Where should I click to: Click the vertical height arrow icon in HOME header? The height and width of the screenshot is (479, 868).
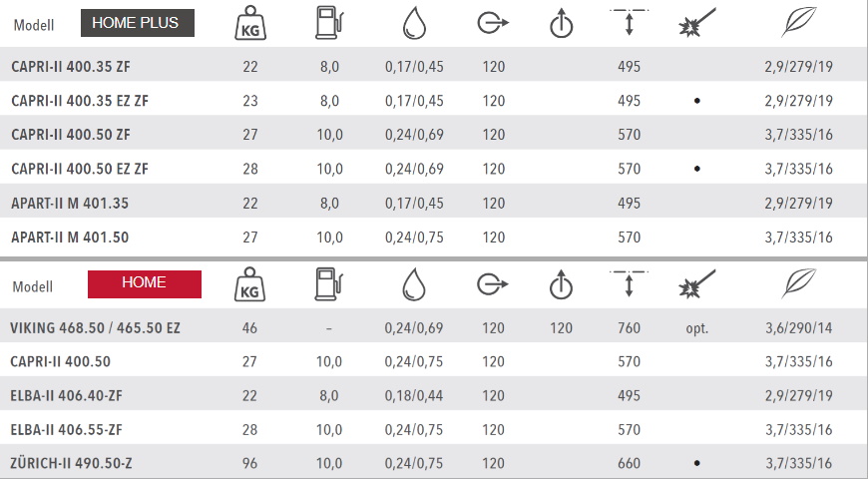[x=629, y=283]
